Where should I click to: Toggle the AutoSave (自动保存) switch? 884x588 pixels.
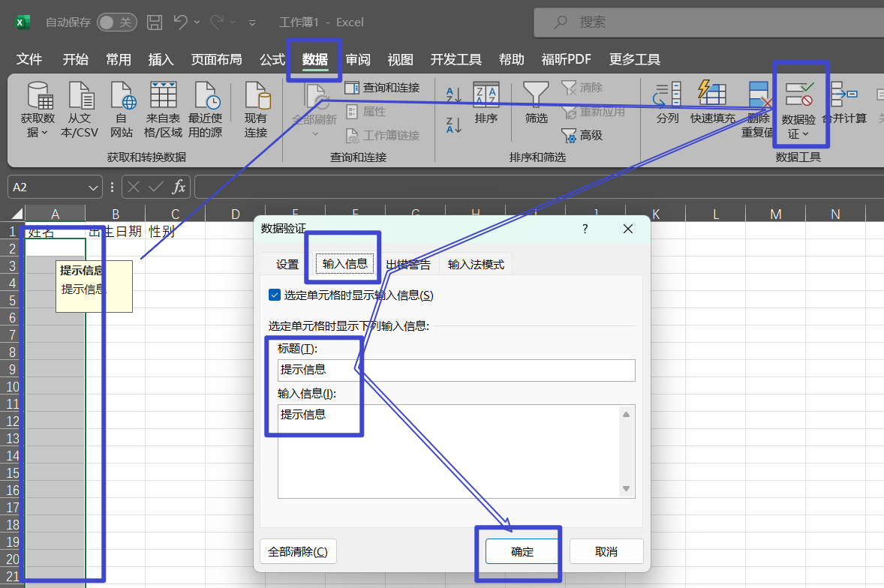pos(116,22)
